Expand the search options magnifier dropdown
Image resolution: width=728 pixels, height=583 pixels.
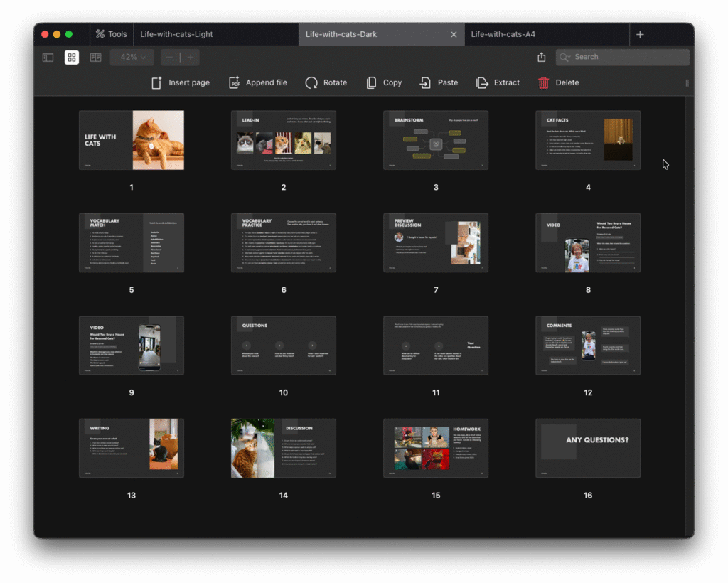click(566, 58)
